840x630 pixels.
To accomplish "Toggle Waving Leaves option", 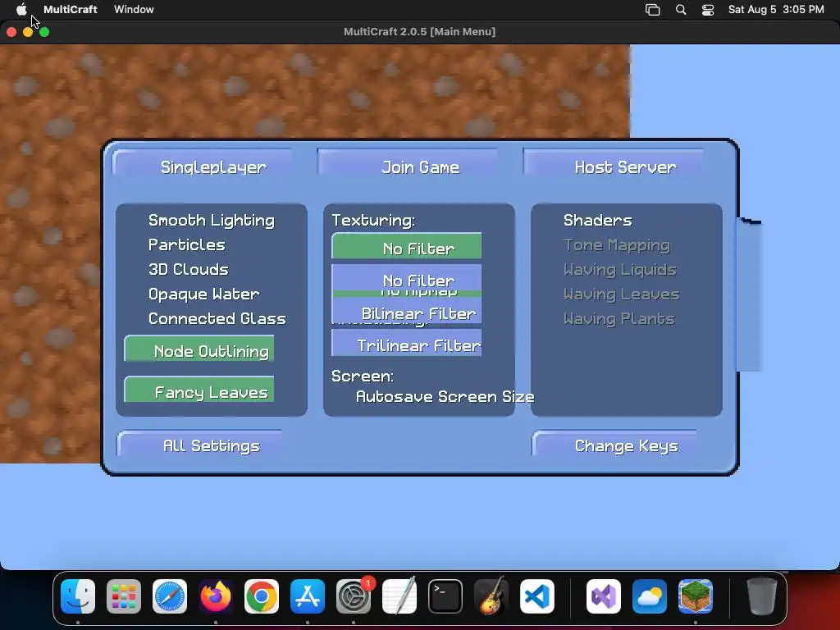I will [622, 294].
